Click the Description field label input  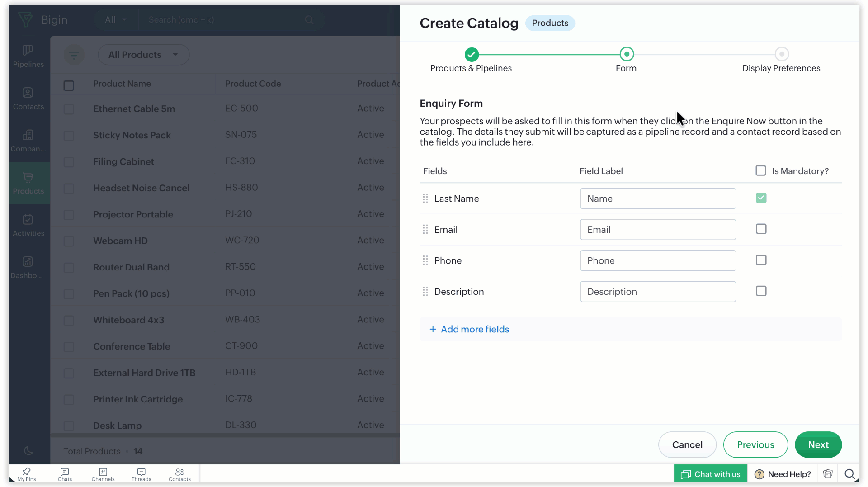(657, 292)
